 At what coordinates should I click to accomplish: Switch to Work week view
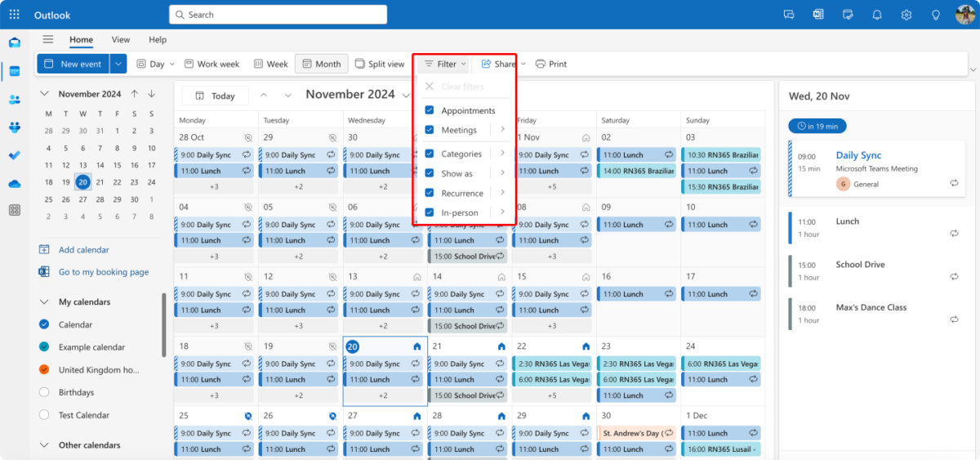point(212,64)
